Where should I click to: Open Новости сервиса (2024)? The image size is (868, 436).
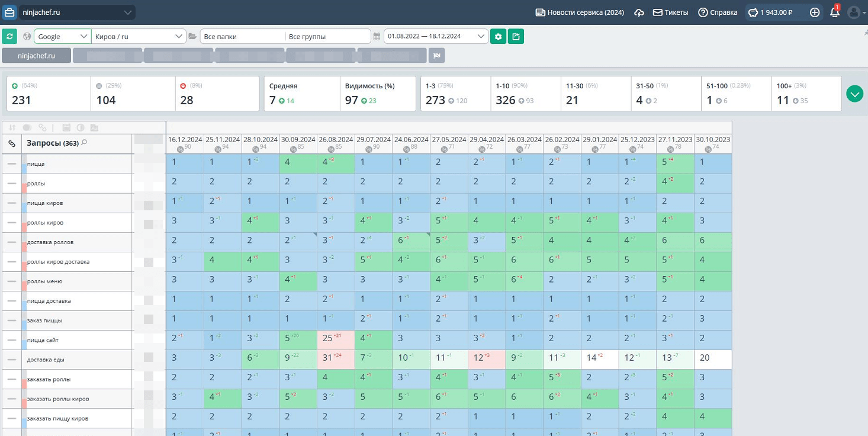click(580, 12)
